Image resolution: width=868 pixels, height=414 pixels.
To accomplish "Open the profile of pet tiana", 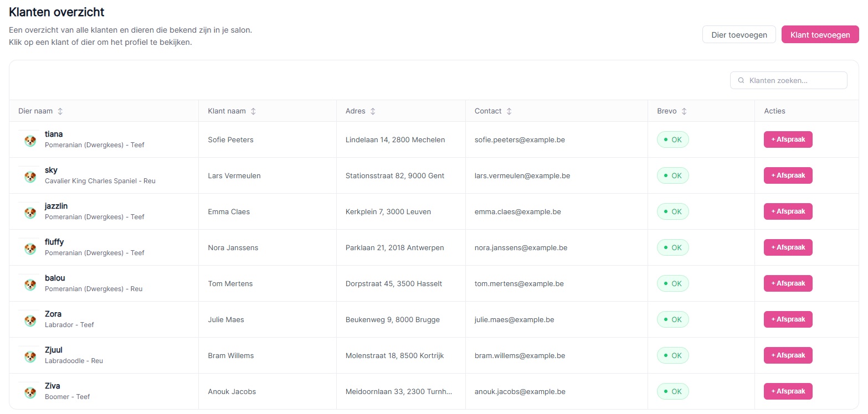I will [x=54, y=134].
